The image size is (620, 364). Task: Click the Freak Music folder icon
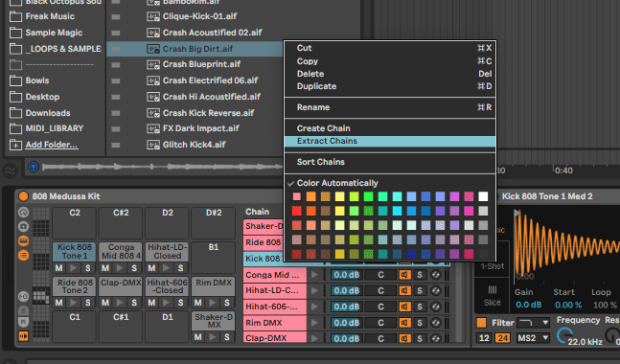(15, 16)
